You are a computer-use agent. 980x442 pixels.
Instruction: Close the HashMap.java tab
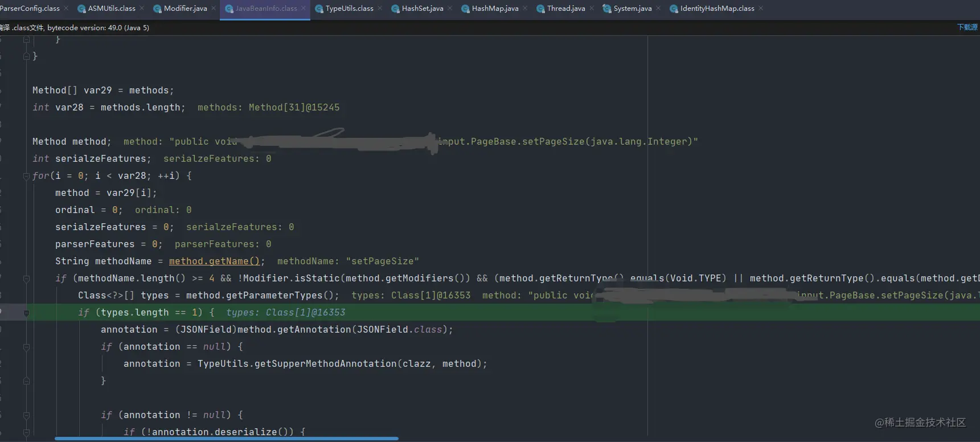pyautogui.click(x=525, y=8)
